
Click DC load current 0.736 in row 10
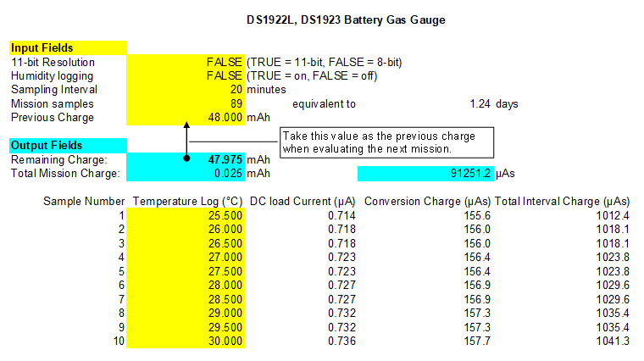pos(341,341)
